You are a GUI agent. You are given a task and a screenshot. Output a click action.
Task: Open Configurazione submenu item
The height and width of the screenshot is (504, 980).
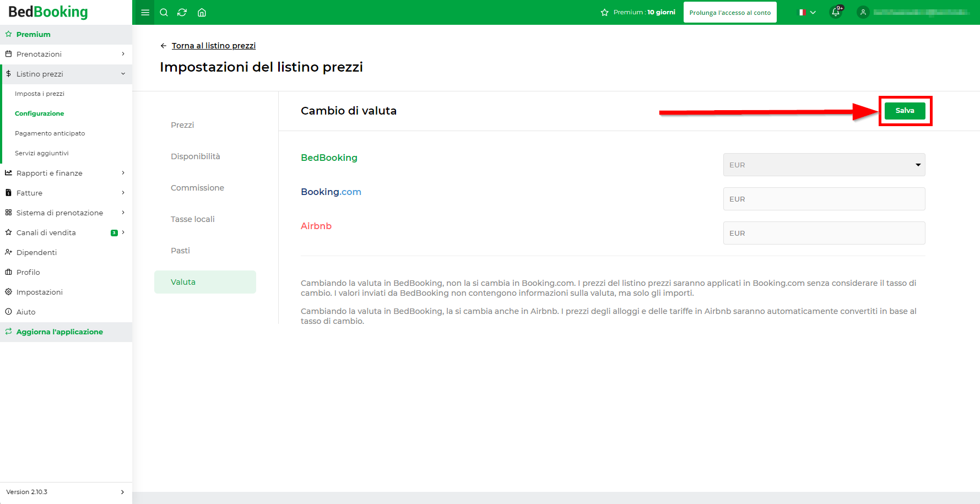40,113
